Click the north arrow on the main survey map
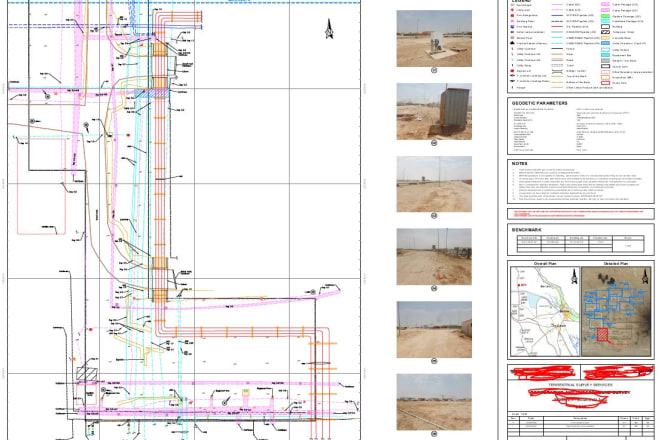The image size is (660, 440). tap(329, 29)
